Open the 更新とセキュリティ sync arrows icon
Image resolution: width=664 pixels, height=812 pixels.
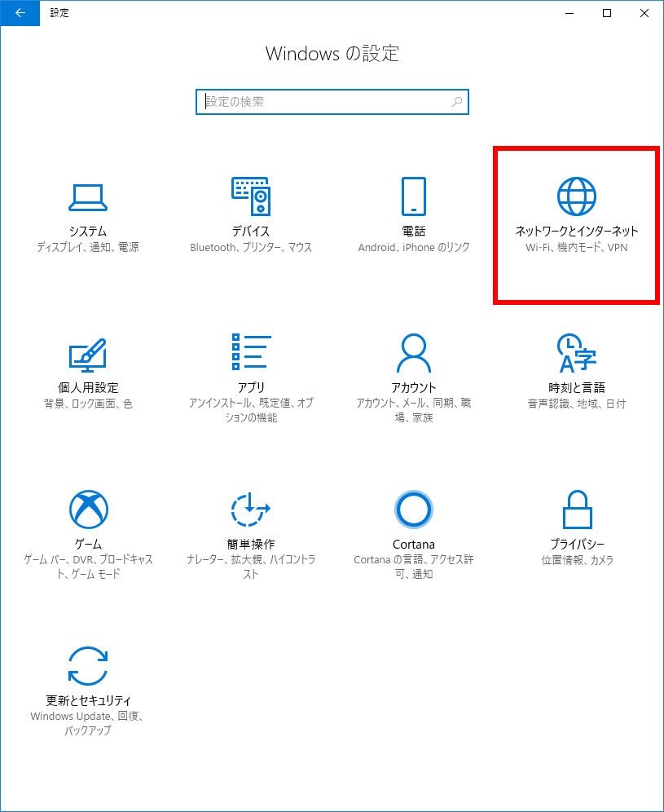click(88, 666)
